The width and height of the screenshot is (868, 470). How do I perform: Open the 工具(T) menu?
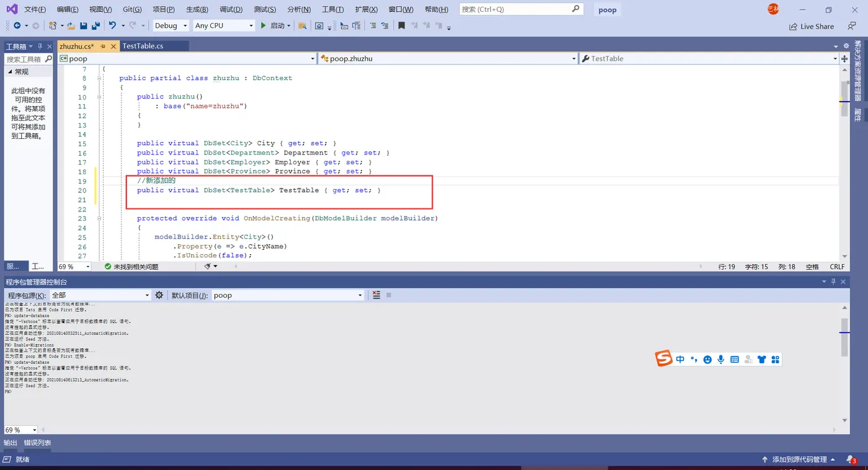[x=333, y=9]
